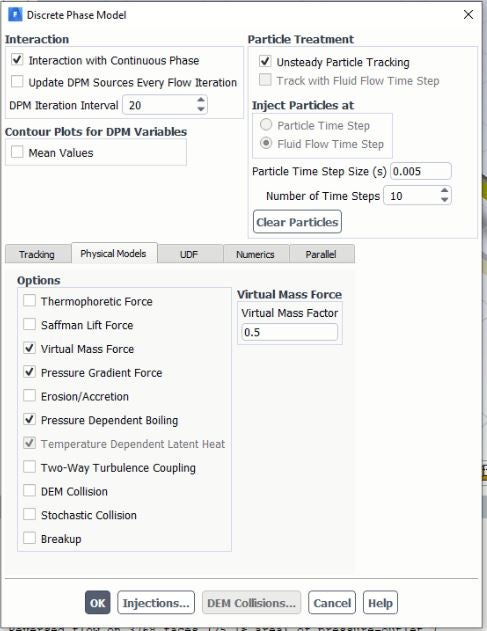Viewport: 487px width, 631px height.
Task: Enable Update DPM Sources Every Flow Iteration
Action: click(17, 81)
